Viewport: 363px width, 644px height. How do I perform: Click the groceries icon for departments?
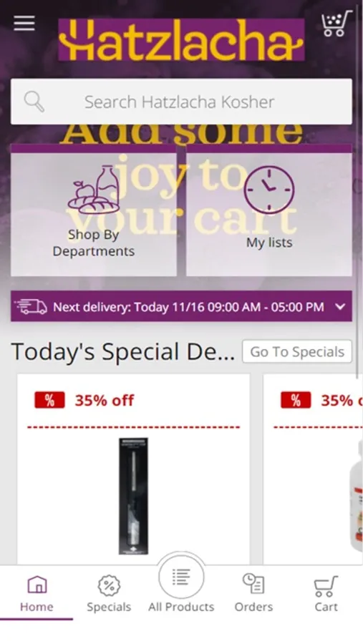(x=94, y=190)
